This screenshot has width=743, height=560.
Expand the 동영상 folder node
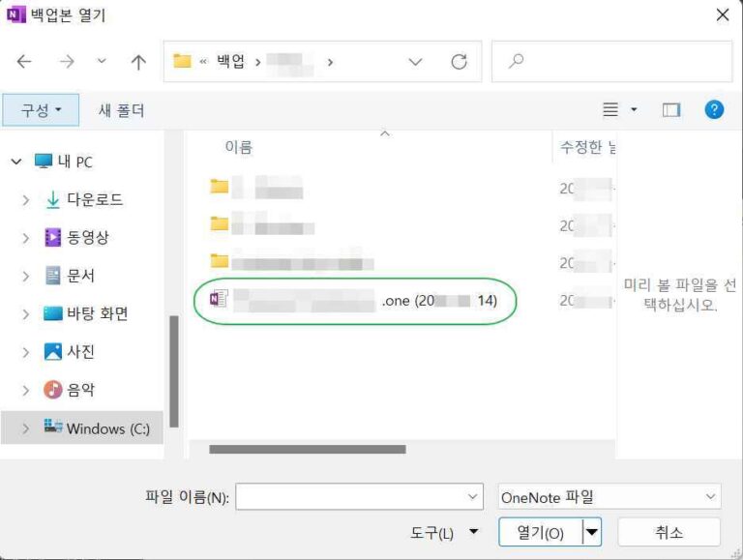tap(25, 238)
